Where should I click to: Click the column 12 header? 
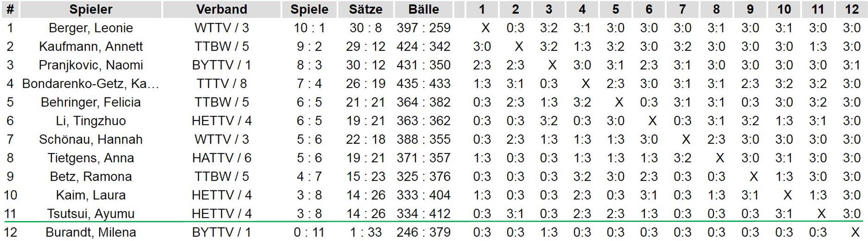point(852,10)
